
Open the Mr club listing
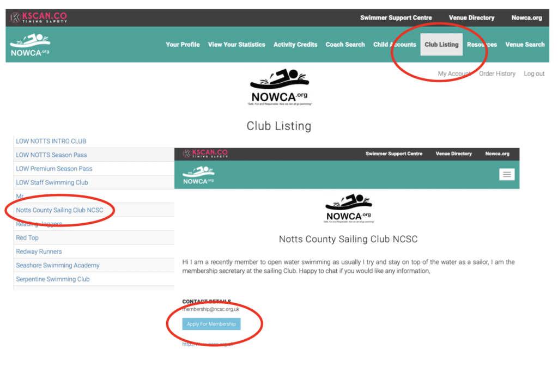(20, 196)
